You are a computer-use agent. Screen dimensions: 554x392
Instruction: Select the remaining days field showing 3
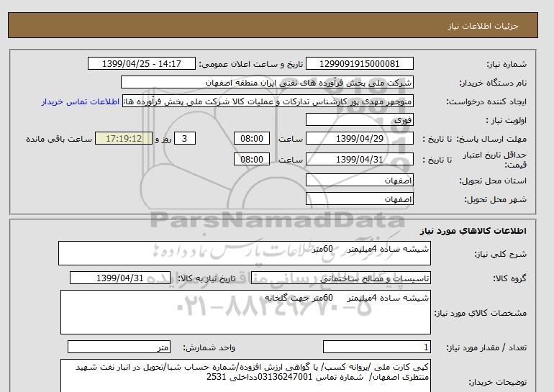(x=184, y=138)
